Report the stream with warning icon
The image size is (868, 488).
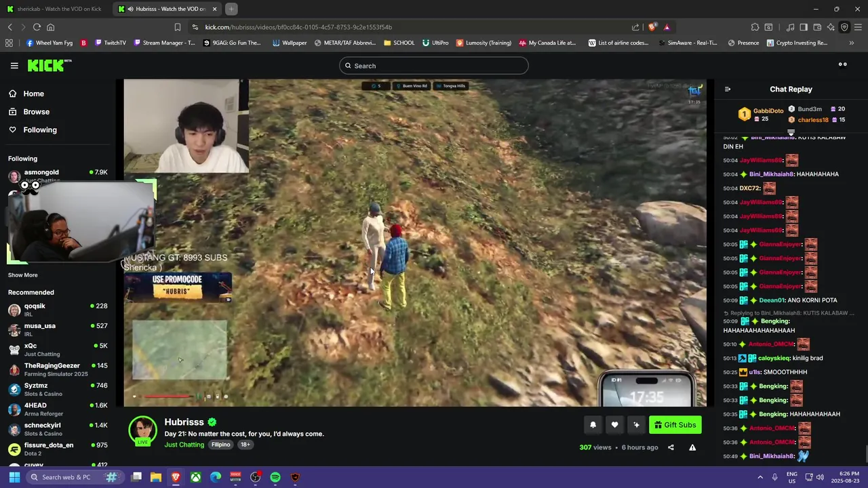tap(692, 447)
